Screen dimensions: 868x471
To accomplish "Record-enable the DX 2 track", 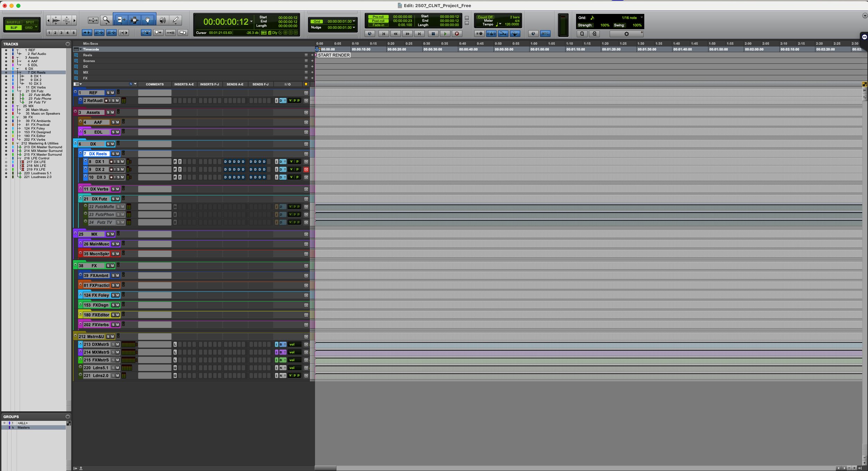I will tap(111, 169).
